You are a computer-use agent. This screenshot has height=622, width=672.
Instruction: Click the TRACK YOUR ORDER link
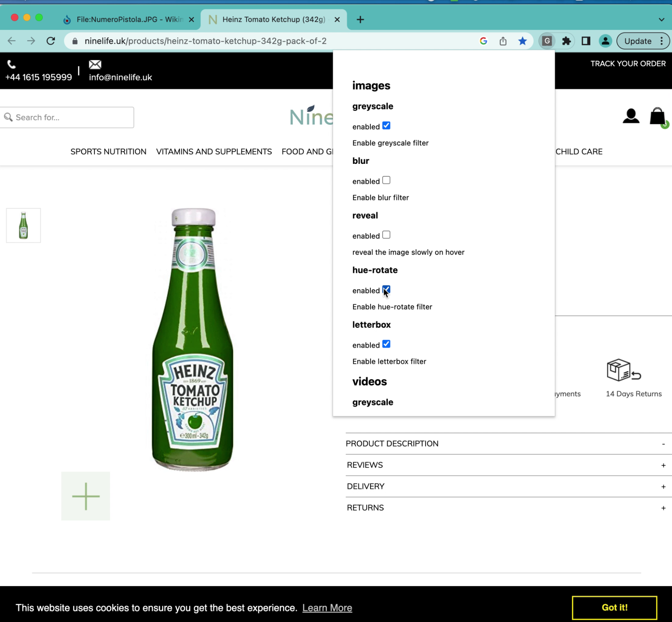[x=628, y=64]
